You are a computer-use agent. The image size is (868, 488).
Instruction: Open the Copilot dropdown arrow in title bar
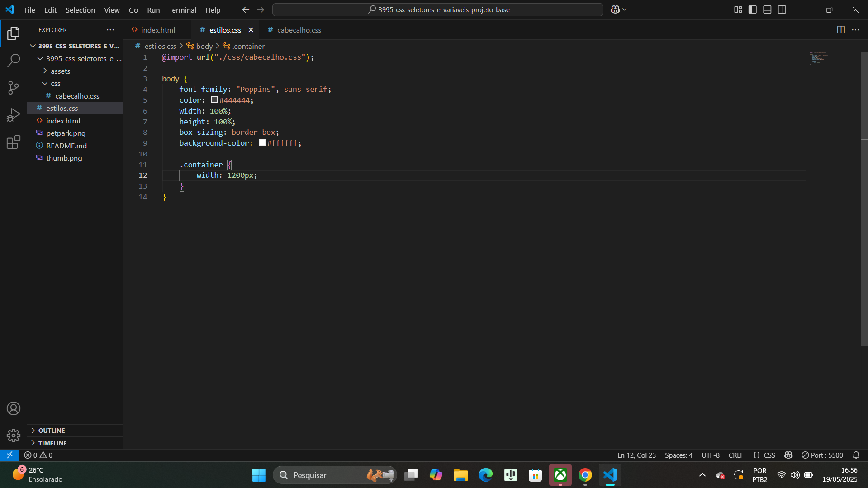click(625, 9)
